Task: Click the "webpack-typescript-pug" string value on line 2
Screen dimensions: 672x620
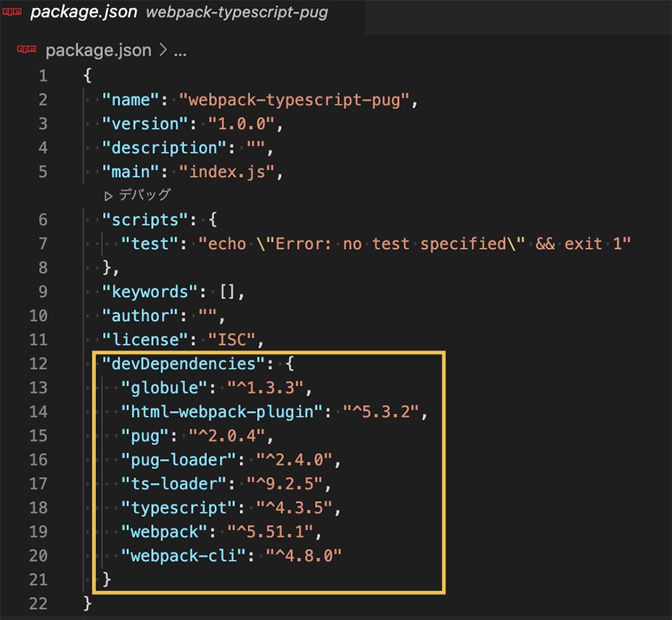Action: (x=294, y=100)
